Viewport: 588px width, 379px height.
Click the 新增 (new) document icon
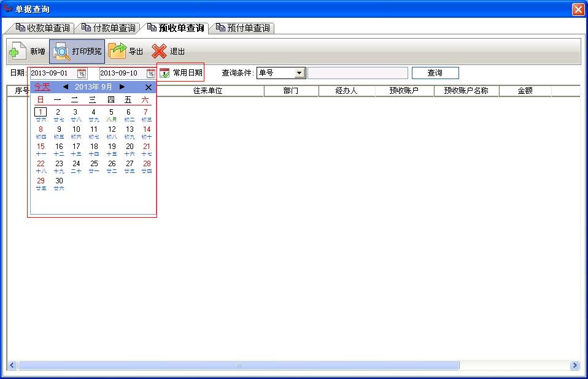click(18, 51)
